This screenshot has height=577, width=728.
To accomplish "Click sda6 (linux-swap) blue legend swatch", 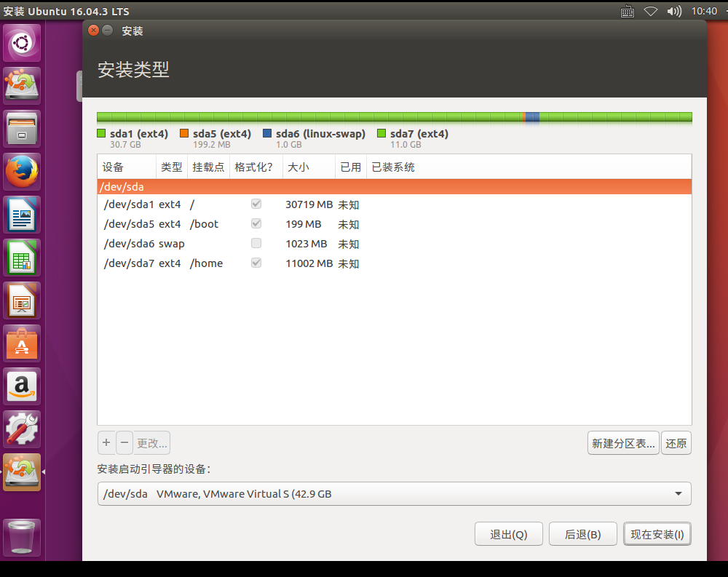I will click(267, 133).
